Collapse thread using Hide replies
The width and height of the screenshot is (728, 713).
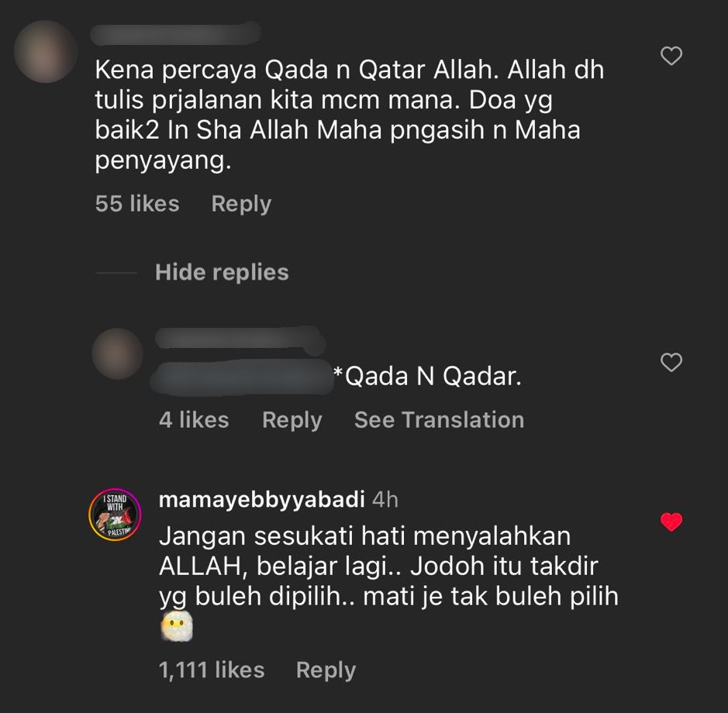[x=222, y=272]
